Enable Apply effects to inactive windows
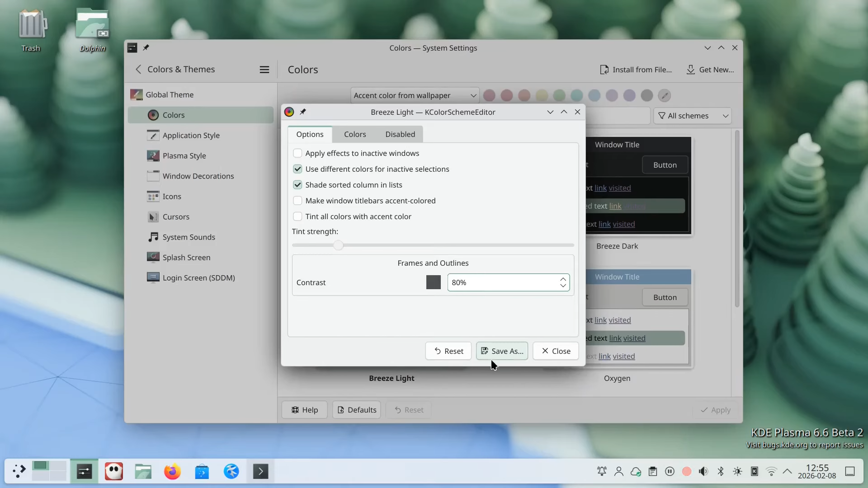 297,153
